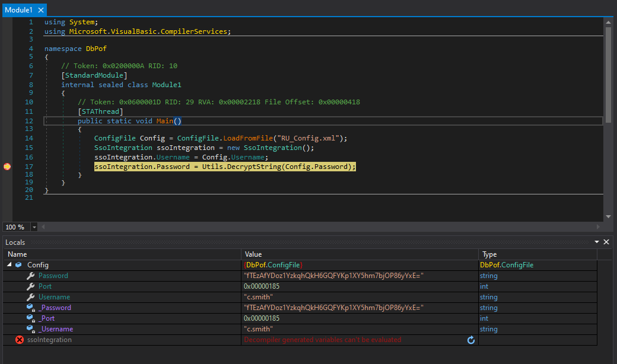Image resolution: width=617 pixels, height=364 pixels.
Task: Click the field icon beside _Username
Action: click(x=30, y=329)
